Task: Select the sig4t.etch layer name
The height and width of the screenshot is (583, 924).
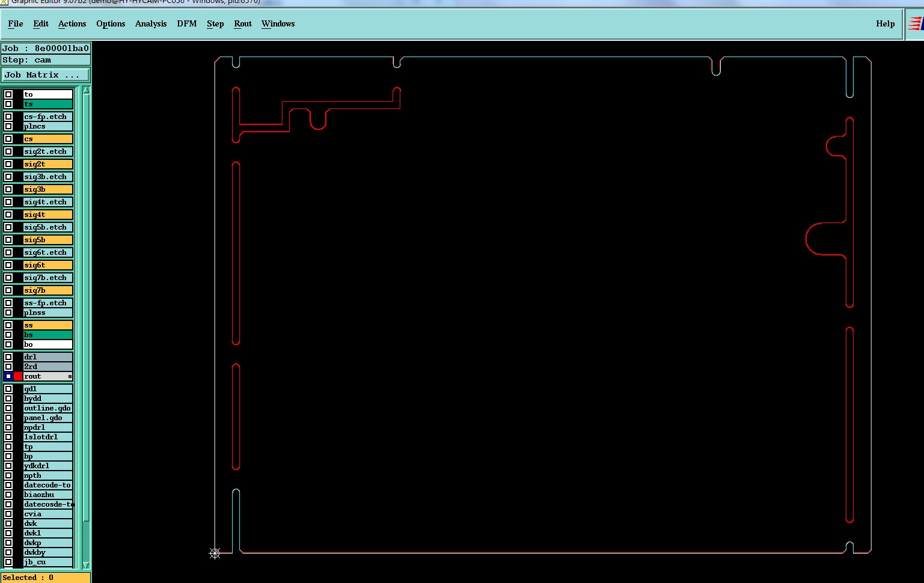Action: click(x=48, y=202)
